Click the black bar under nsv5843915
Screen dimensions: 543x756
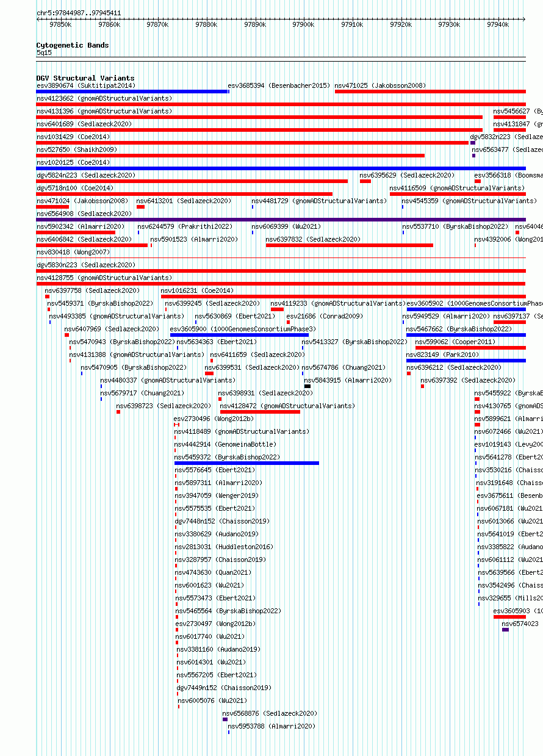pyautogui.click(x=307, y=386)
